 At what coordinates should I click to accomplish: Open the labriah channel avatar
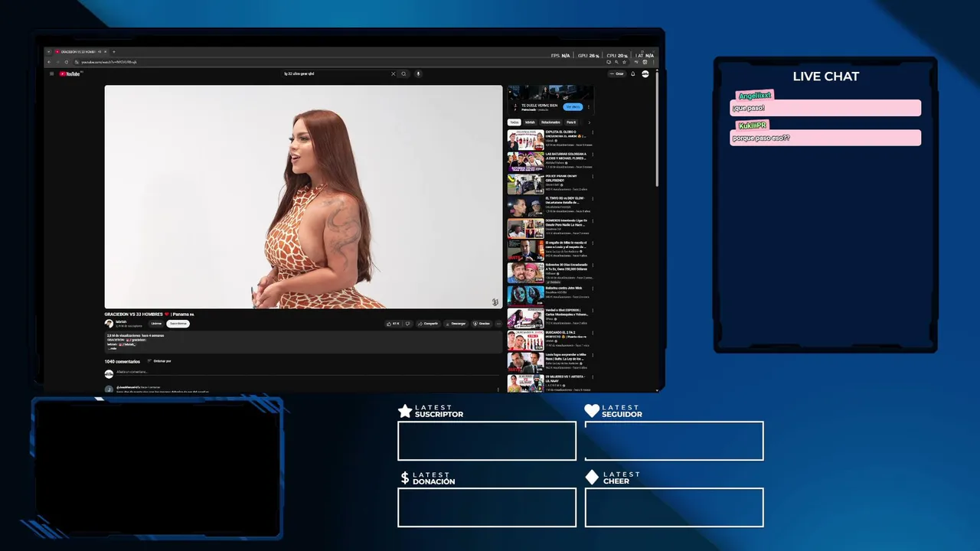click(109, 324)
